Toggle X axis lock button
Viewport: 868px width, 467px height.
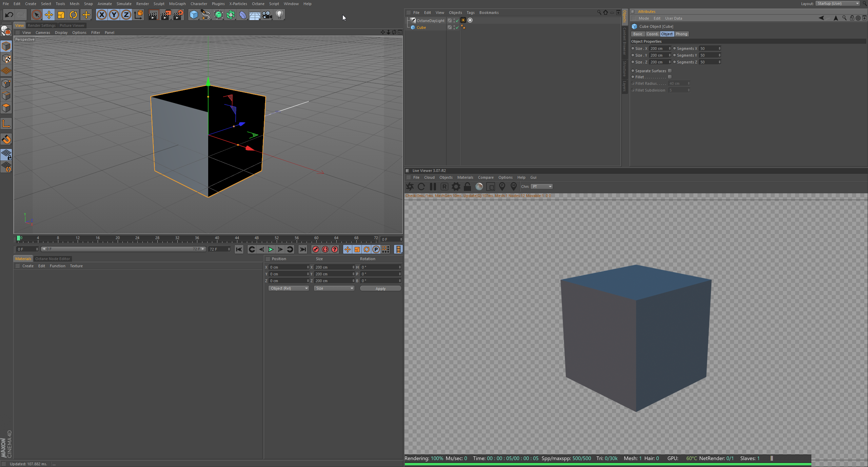(x=102, y=15)
